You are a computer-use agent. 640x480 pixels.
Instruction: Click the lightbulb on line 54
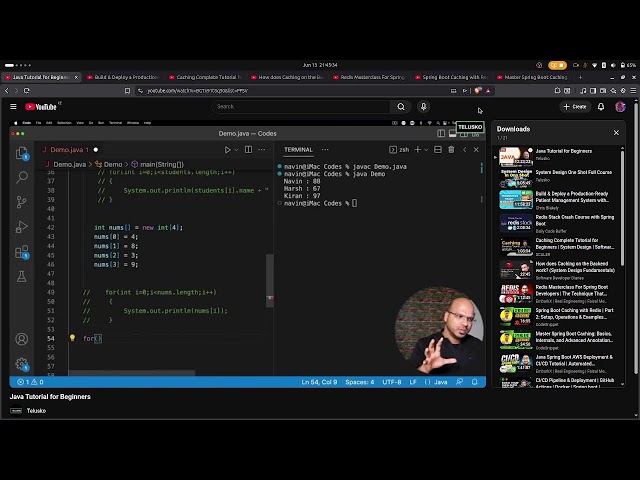(x=72, y=338)
